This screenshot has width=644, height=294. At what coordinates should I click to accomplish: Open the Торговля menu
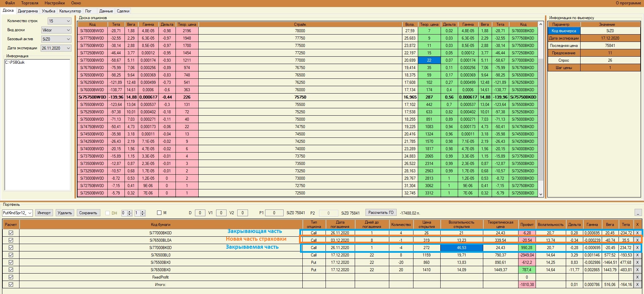point(30,3)
